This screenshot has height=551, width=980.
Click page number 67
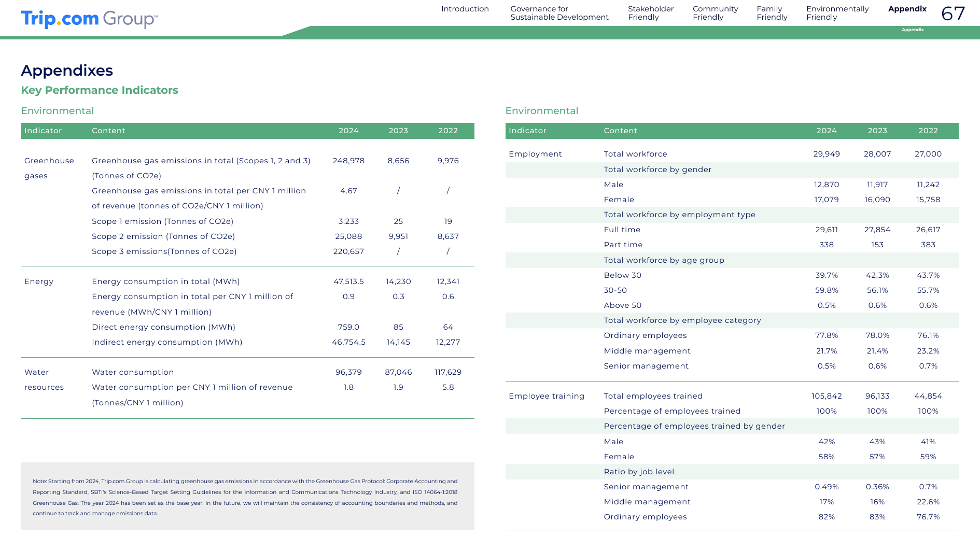point(953,14)
